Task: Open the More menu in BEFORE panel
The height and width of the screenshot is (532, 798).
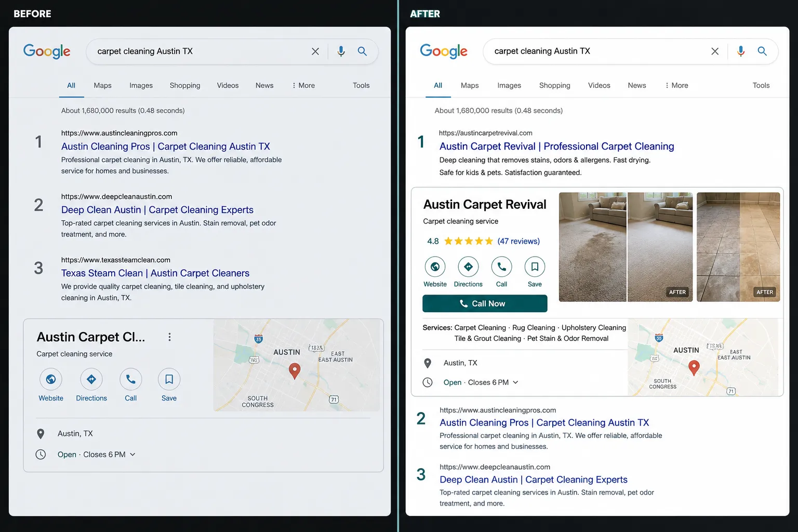Action: 303,85
